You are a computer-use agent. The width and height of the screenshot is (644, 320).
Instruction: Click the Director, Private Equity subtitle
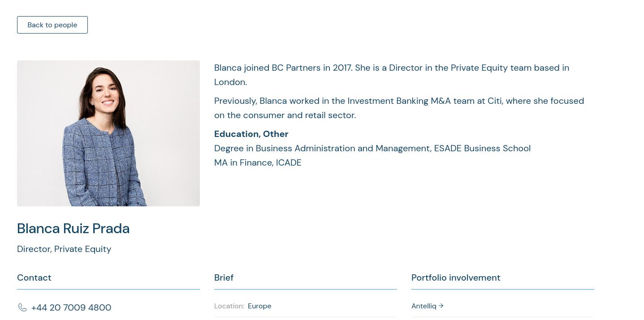pyautogui.click(x=64, y=249)
